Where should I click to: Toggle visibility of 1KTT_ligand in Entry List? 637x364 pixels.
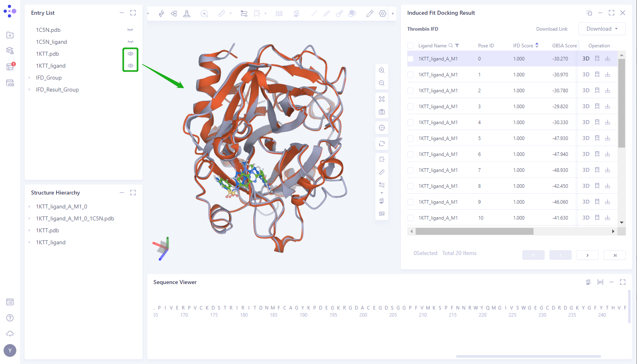[131, 65]
